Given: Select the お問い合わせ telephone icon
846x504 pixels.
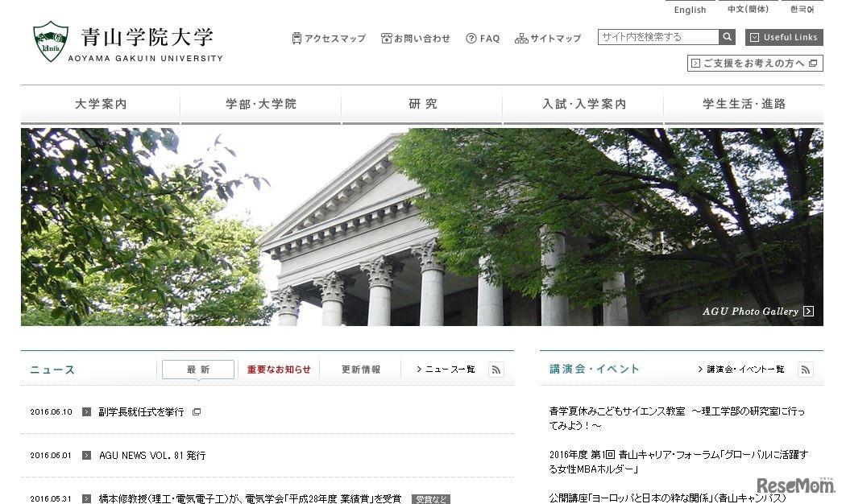Looking at the screenshot, I should click(388, 37).
